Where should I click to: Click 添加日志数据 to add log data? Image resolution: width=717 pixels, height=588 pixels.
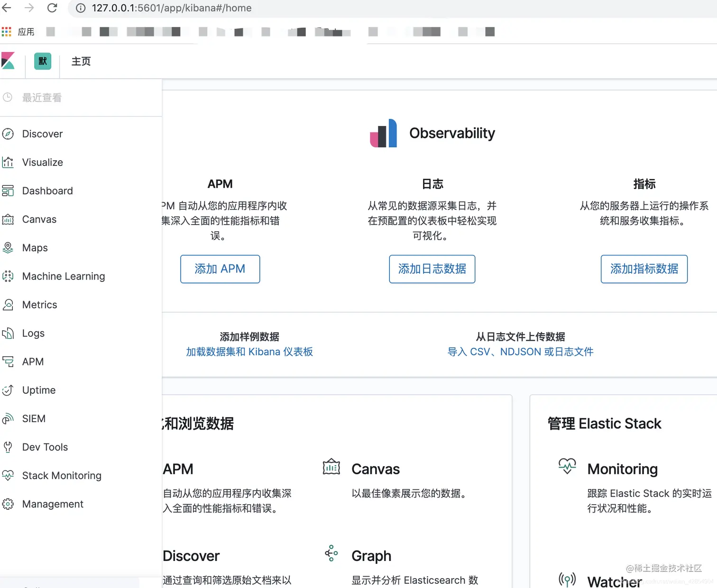click(x=432, y=269)
